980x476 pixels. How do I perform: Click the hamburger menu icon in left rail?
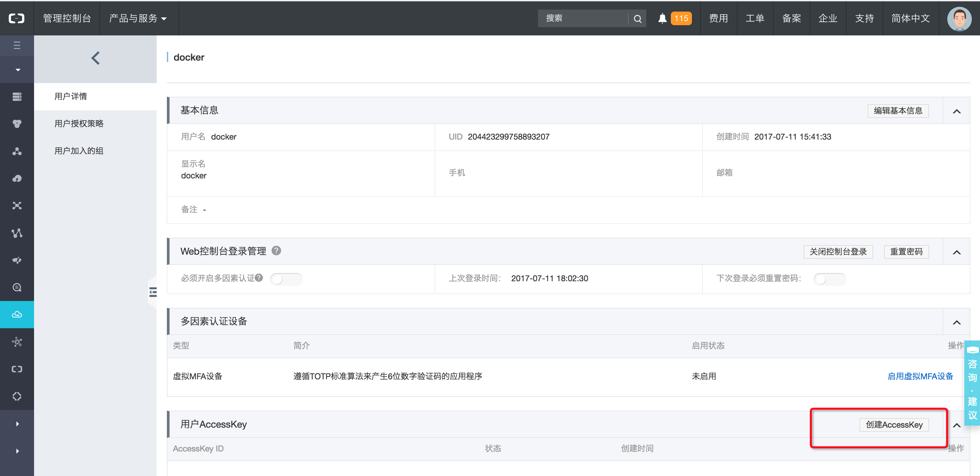pyautogui.click(x=17, y=45)
